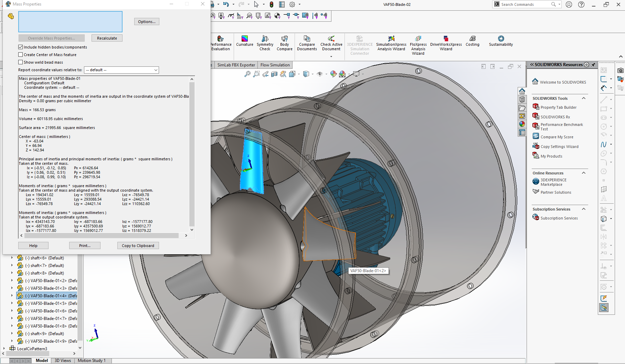
Task: Click the Help button in Mass Properties
Action: coord(33,246)
